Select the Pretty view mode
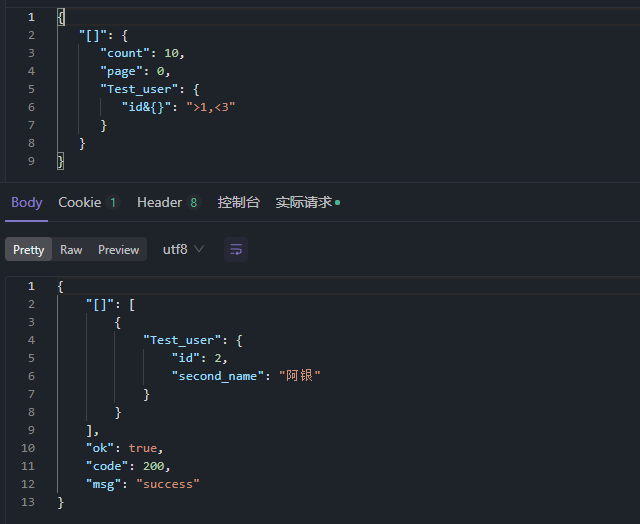The image size is (640, 524). point(29,249)
